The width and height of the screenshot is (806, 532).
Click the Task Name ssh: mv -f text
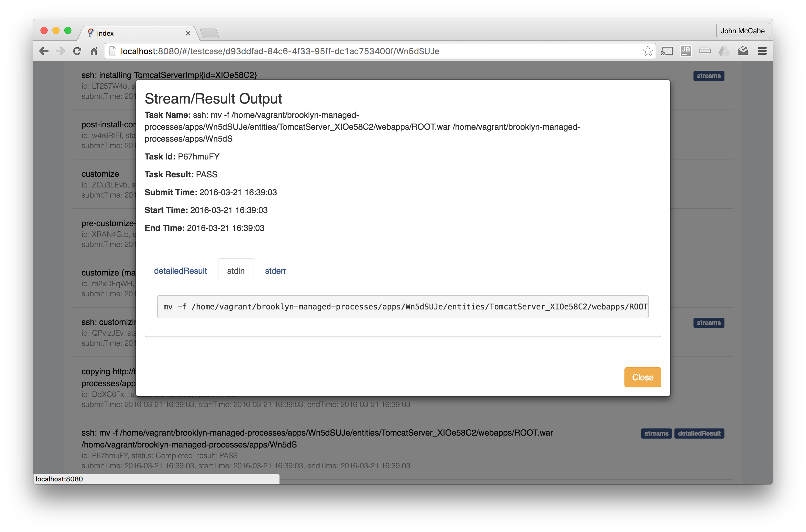coord(362,127)
